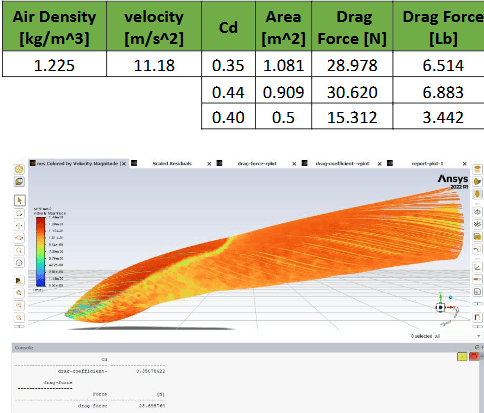Select the drag force cell 30.620

(x=352, y=91)
